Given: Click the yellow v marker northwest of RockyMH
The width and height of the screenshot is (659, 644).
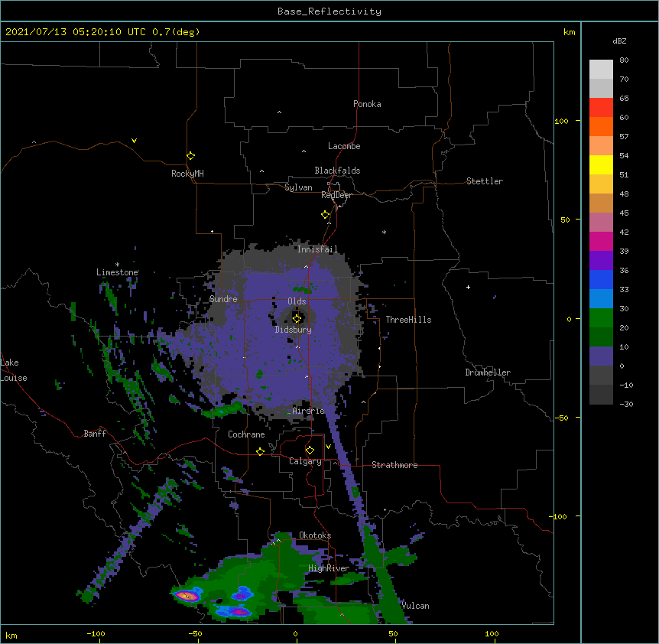Looking at the screenshot, I should 134,141.
